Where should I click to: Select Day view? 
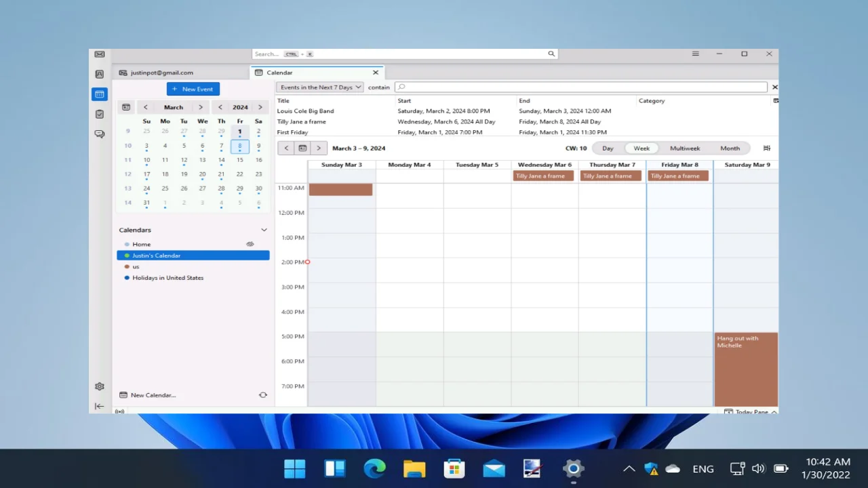[x=608, y=148]
